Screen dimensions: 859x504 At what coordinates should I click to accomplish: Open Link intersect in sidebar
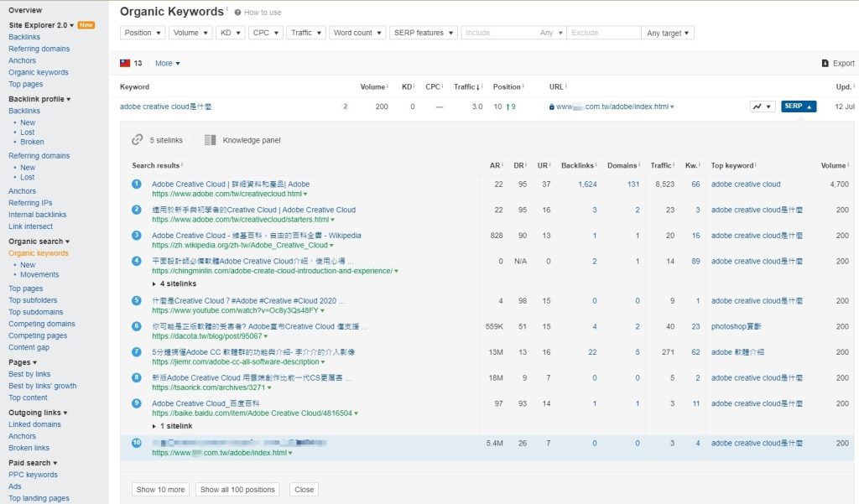tap(31, 226)
